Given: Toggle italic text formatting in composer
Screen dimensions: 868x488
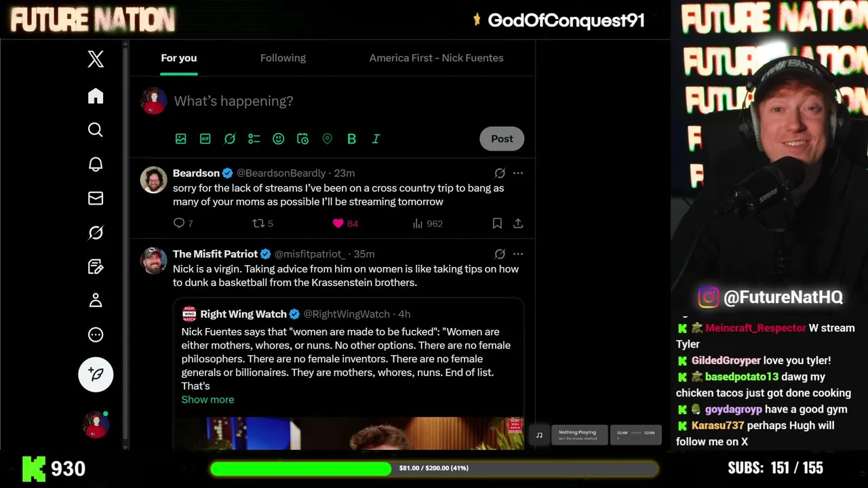Looking at the screenshot, I should tap(376, 138).
